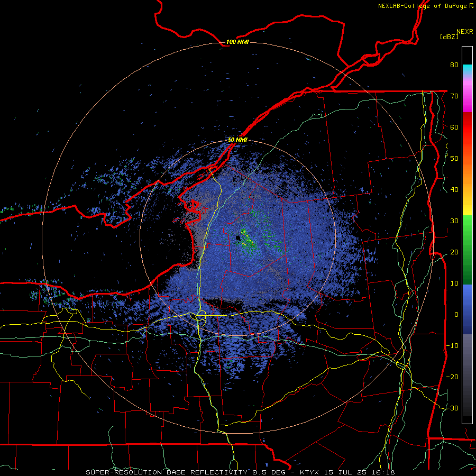Click the 50 value on the dBZ scale
This screenshot has width=476, height=476.
point(454,159)
